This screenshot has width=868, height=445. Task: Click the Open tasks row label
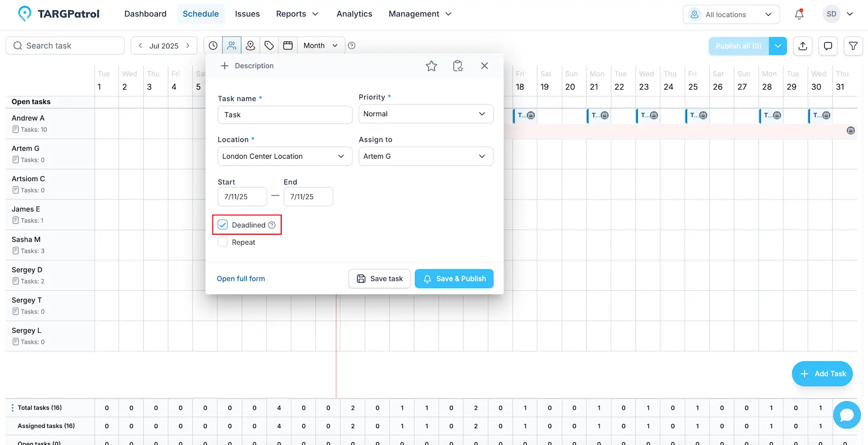tap(31, 102)
